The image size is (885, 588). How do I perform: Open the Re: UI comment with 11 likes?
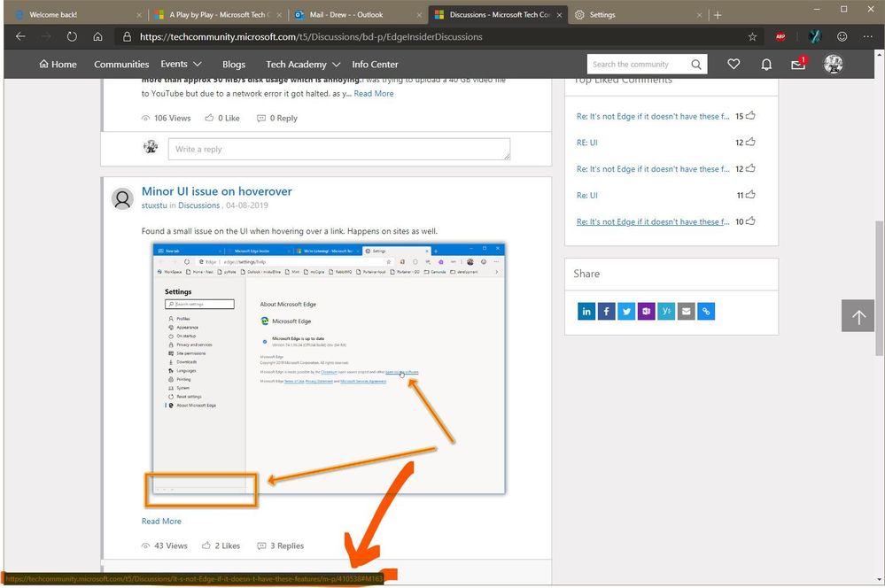click(x=586, y=195)
